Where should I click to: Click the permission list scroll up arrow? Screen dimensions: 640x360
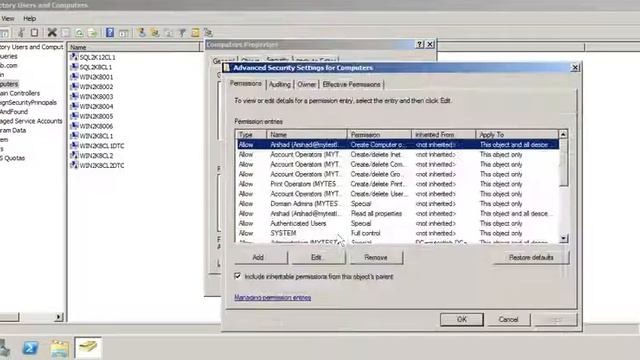click(563, 134)
